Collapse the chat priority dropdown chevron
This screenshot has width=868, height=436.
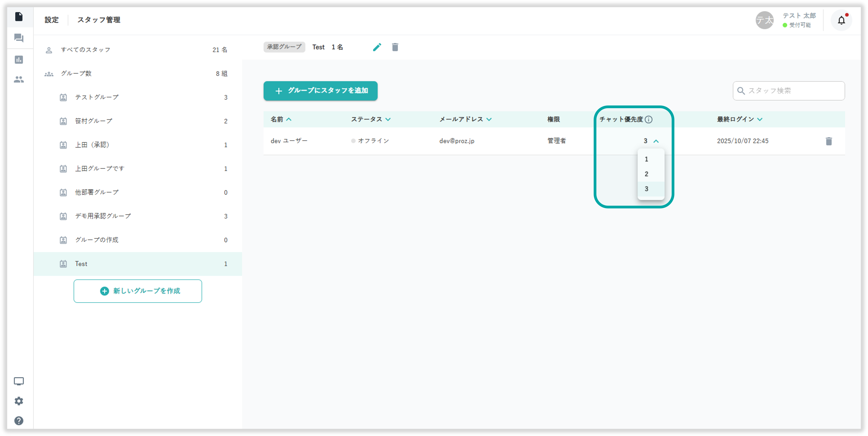click(x=656, y=141)
